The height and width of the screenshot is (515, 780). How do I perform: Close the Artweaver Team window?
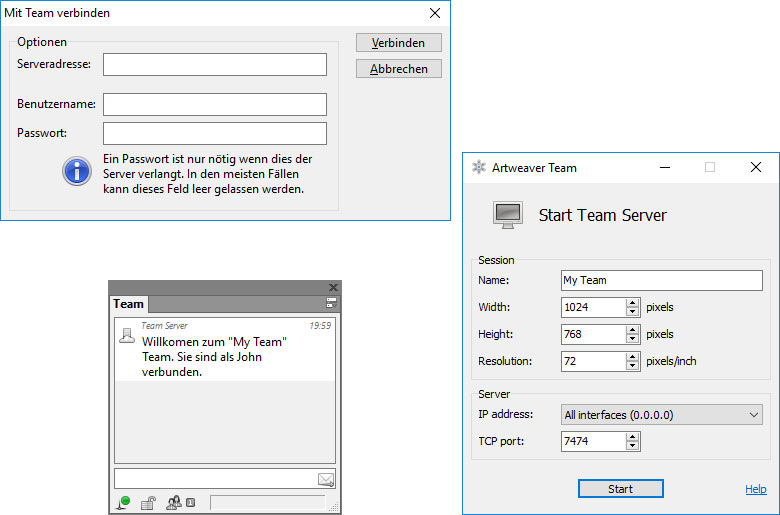tap(756, 168)
